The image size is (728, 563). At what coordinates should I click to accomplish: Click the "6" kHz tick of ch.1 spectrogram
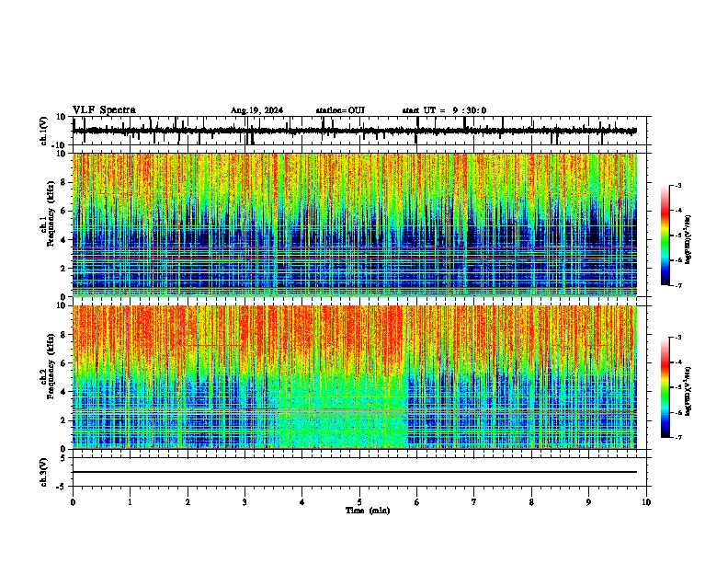pyautogui.click(x=65, y=212)
